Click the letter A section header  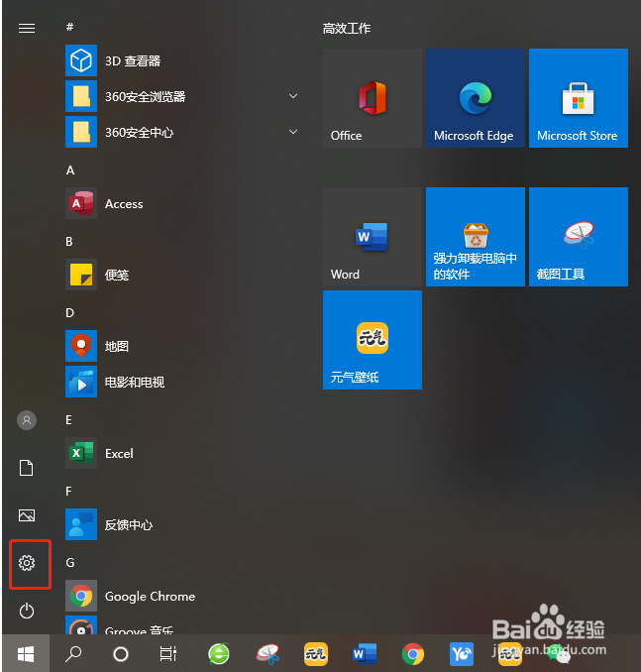[70, 170]
